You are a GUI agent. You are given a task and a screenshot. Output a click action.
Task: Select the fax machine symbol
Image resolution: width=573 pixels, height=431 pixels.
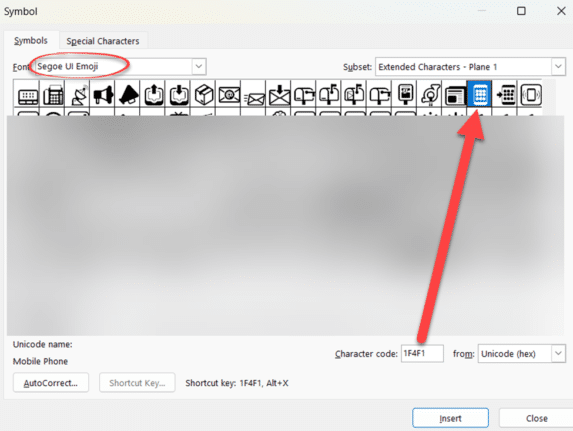pyautogui.click(x=53, y=95)
